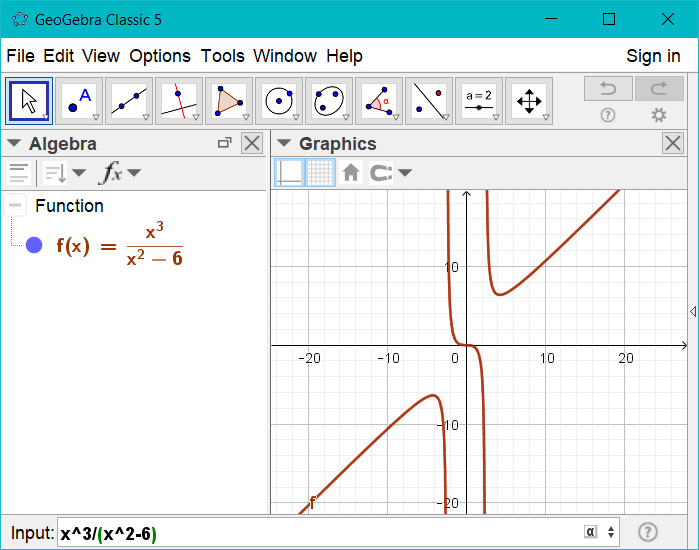Collapse the Algebra style bar triangle

[14, 144]
